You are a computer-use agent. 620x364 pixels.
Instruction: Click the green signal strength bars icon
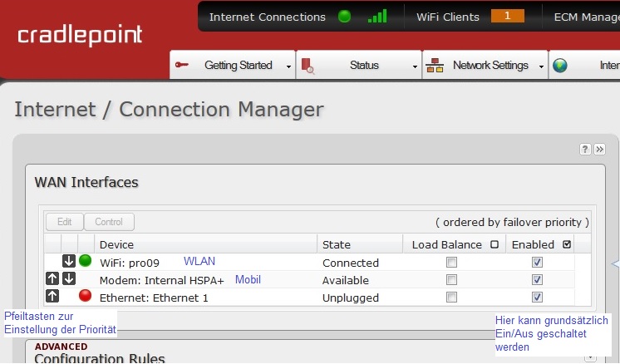click(x=377, y=17)
